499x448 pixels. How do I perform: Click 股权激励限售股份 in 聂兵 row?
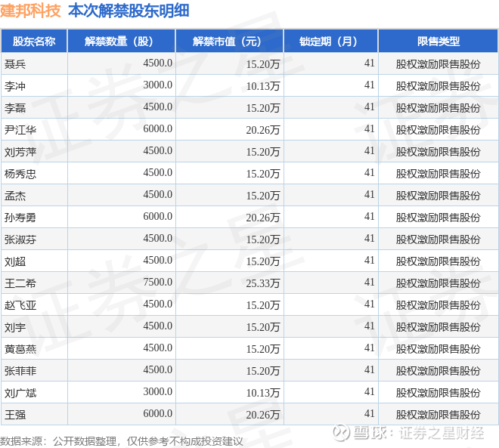point(439,64)
